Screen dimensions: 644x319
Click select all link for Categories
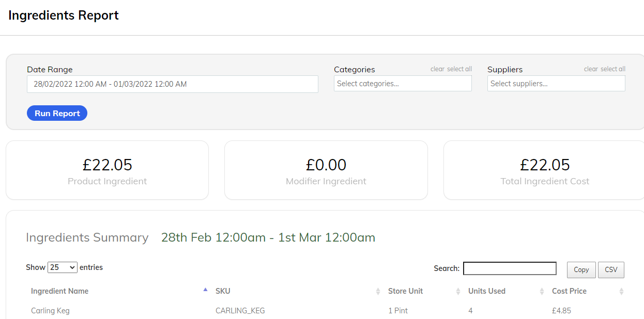459,69
